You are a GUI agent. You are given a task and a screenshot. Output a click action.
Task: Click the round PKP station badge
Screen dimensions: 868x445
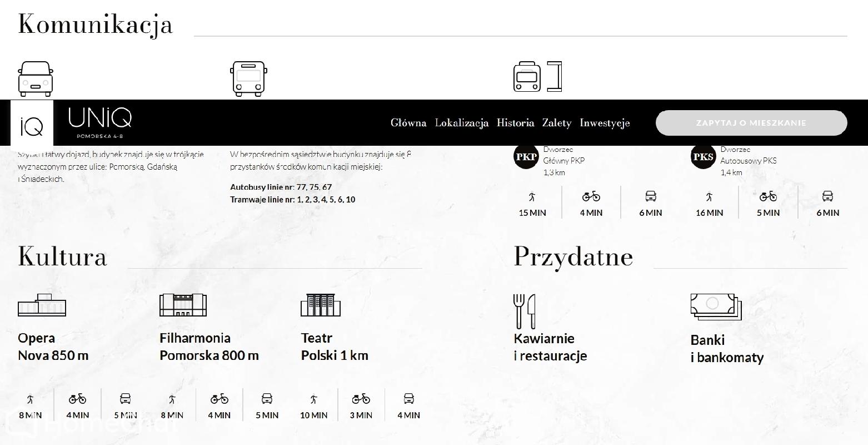point(526,157)
